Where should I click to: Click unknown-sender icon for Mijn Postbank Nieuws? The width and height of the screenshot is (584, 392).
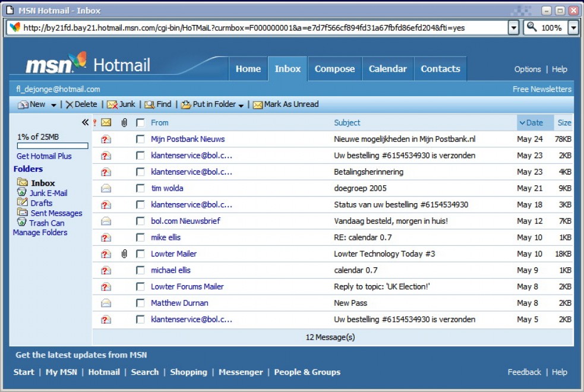[106, 139]
